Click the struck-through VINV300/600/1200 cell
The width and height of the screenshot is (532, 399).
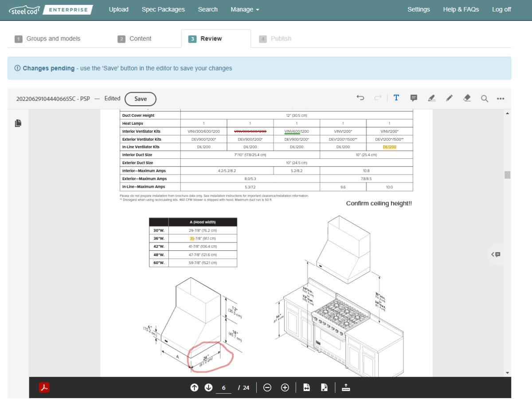point(250,131)
